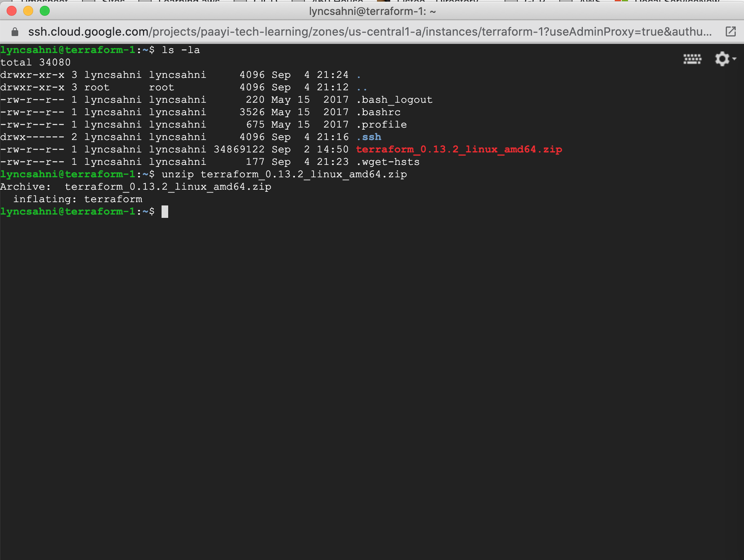The width and height of the screenshot is (744, 560).
Task: Click the 'total 34080' line
Action: pos(36,63)
